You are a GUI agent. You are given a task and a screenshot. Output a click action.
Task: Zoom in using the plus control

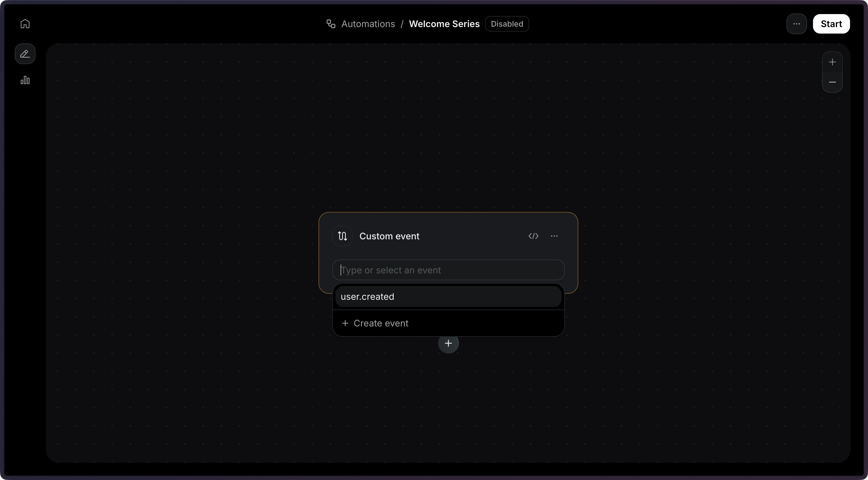pyautogui.click(x=832, y=62)
